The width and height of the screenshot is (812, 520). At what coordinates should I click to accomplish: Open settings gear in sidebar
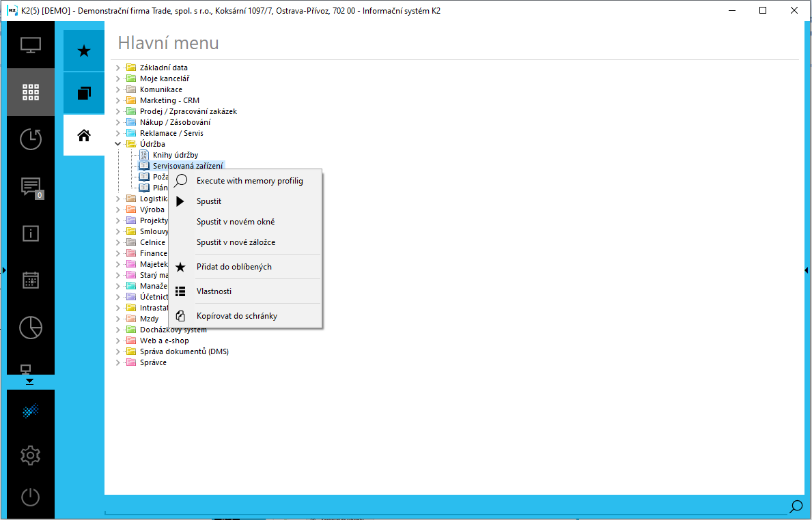31,455
